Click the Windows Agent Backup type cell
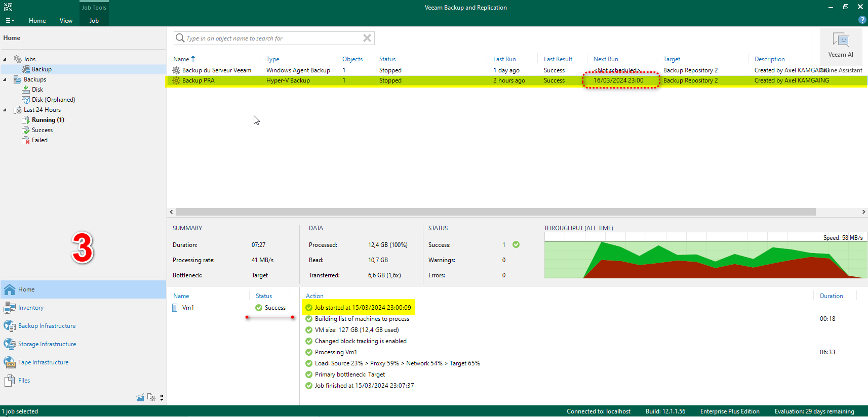 point(298,70)
